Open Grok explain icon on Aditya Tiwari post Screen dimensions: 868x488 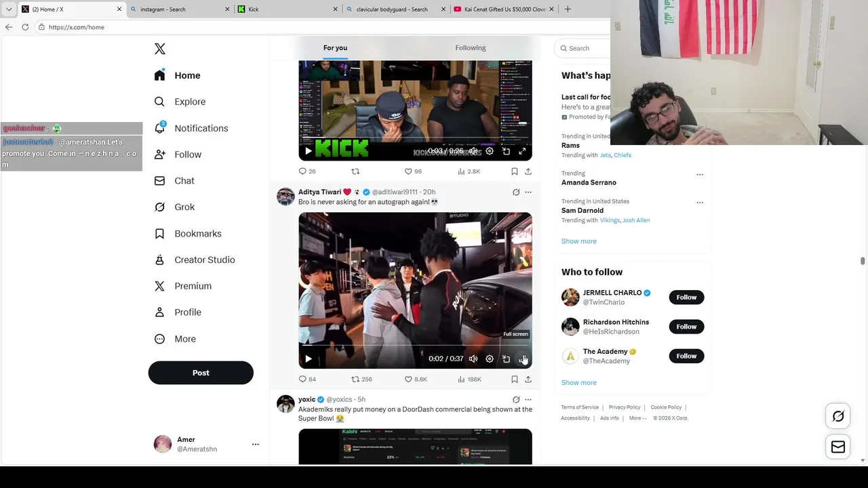(516, 192)
